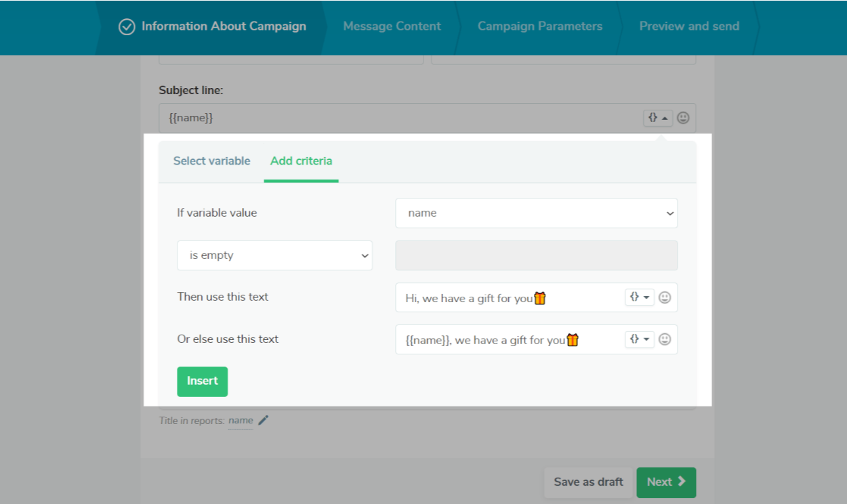Edit the report title using the pencil icon
This screenshot has width=847, height=504.
pyautogui.click(x=264, y=420)
